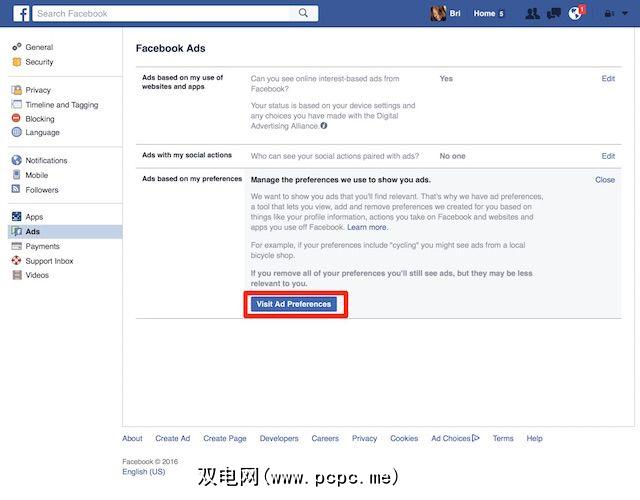The image size is (640, 500).
Task: Click the Ads based on my preferences heading
Action: point(192,179)
